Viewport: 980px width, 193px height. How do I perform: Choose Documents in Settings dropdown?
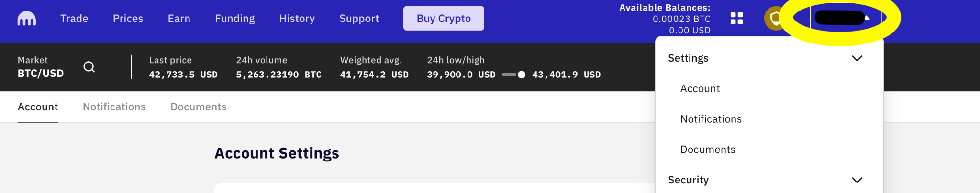click(708, 150)
